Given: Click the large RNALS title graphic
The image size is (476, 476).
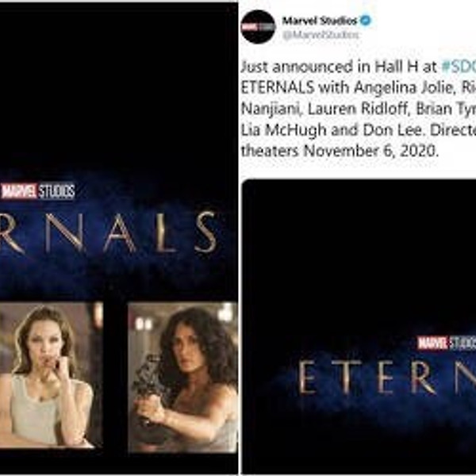Looking at the screenshot, I should 109,232.
